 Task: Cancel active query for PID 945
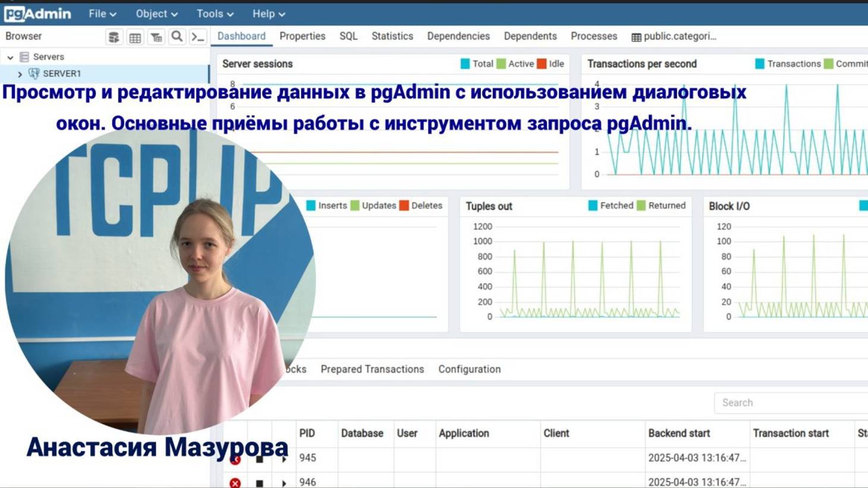[x=259, y=459]
